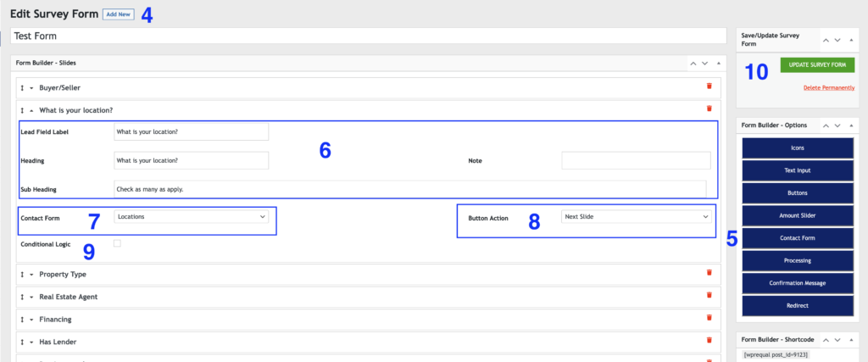868x362 pixels.
Task: Toggle the Form Builder - Options panel collapse
Action: coord(851,125)
